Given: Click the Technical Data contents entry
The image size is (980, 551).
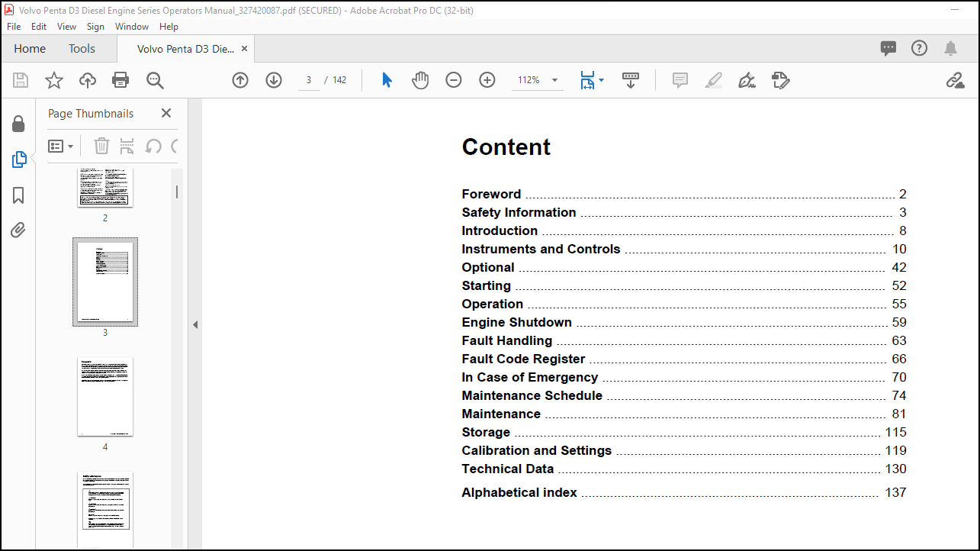Looking at the screenshot, I should (684, 469).
